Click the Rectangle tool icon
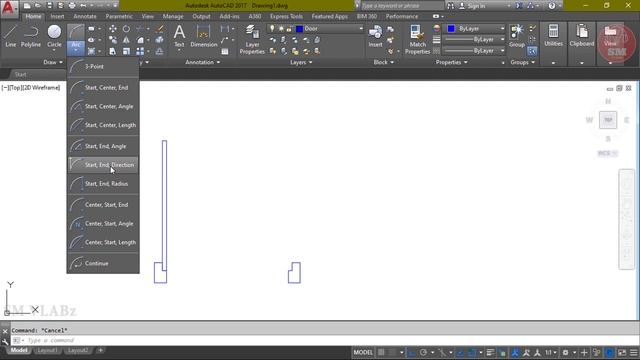The image size is (640, 360). [91, 29]
